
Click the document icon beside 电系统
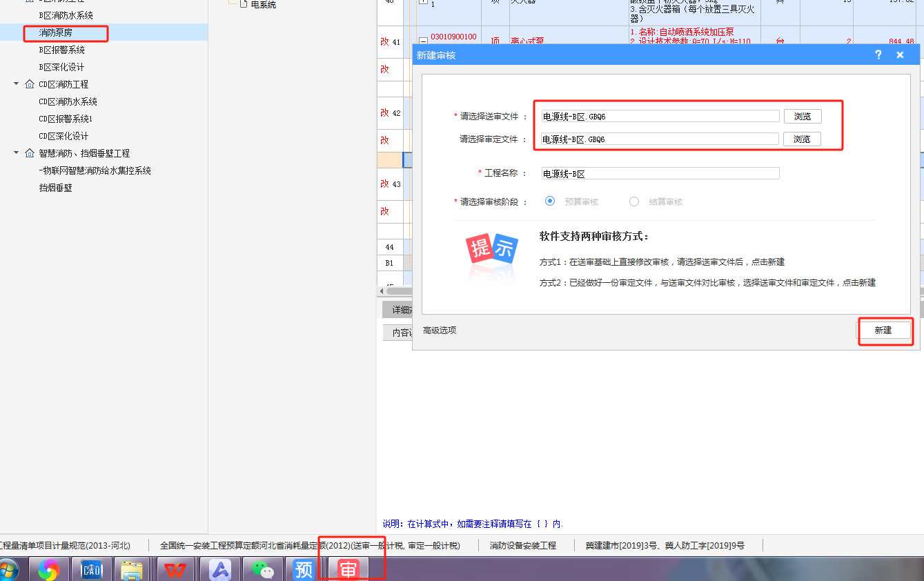[x=243, y=4]
